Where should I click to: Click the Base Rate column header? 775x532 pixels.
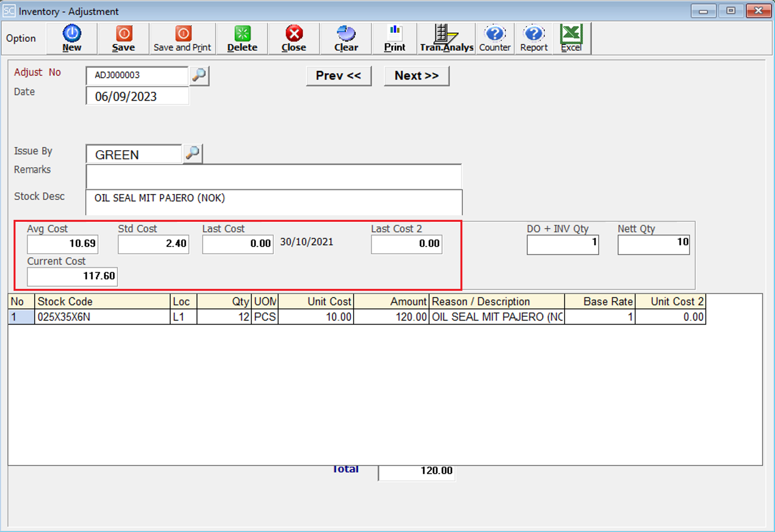[x=600, y=301]
